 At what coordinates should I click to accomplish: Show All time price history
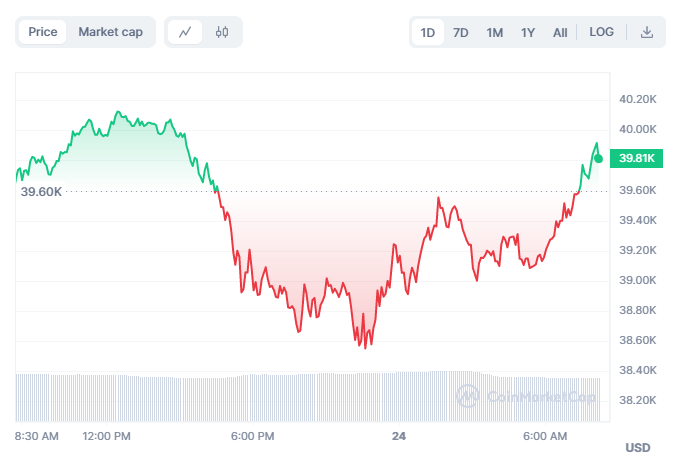(560, 32)
